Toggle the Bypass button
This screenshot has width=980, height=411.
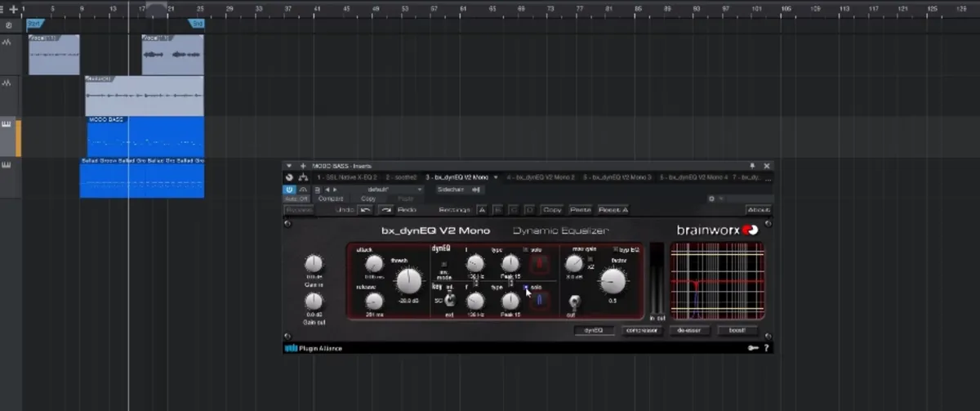pyautogui.click(x=299, y=210)
